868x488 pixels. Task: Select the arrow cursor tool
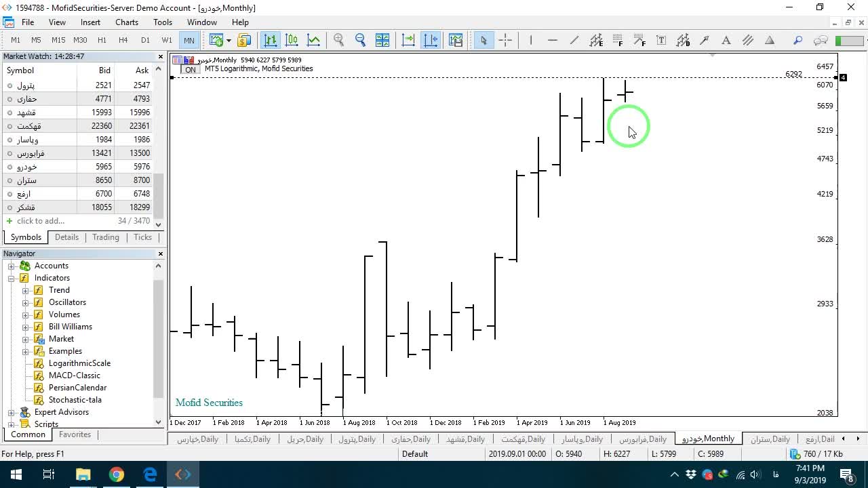tap(484, 40)
